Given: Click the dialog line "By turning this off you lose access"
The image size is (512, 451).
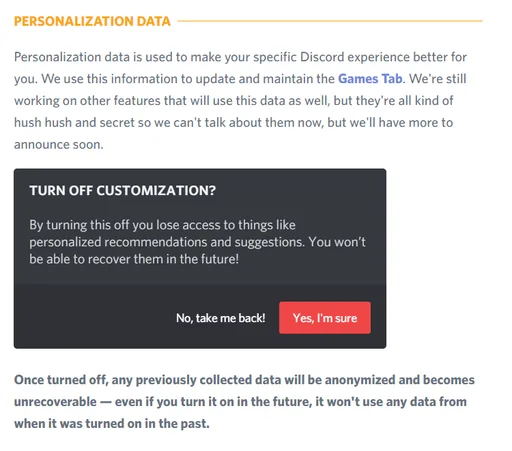Looking at the screenshot, I should click(x=162, y=225).
